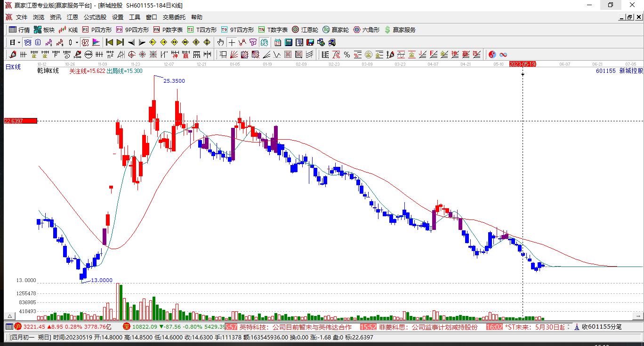Open the 行情 quotes view

coord(19,30)
